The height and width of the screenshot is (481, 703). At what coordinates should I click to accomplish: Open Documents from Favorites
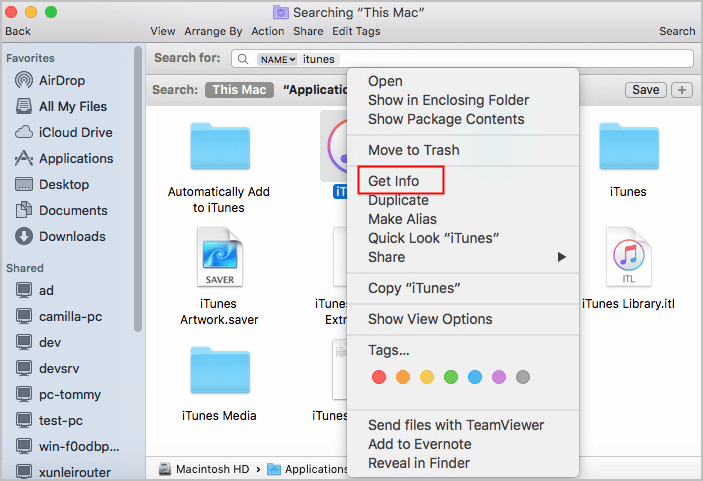(x=61, y=211)
